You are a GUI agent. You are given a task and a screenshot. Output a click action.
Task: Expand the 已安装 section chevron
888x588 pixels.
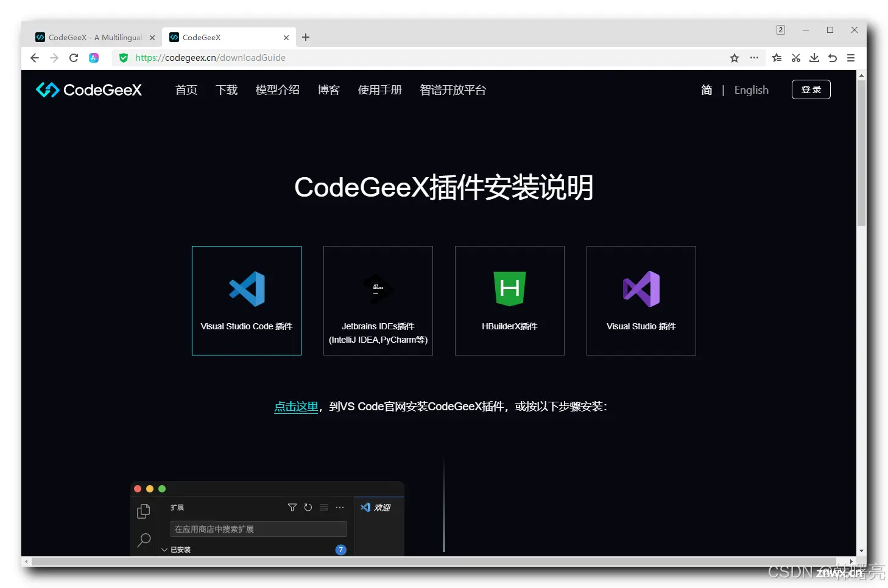point(164,550)
